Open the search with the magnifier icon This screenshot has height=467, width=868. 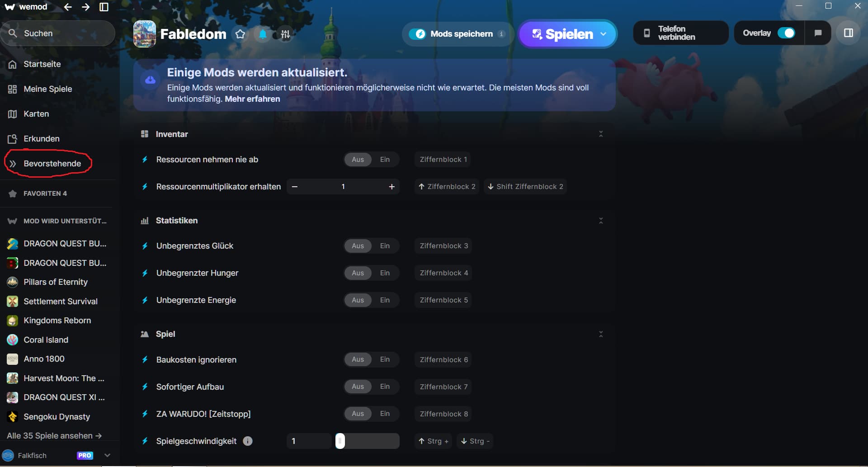pos(14,33)
